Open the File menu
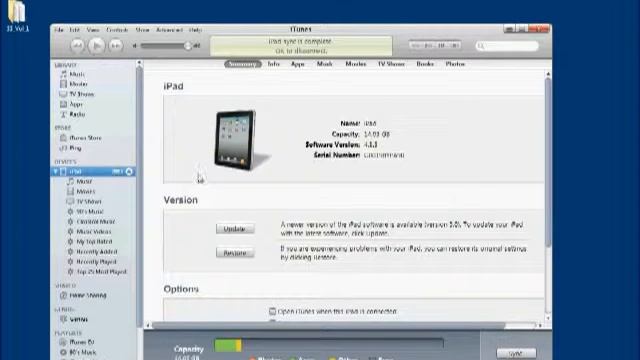Image resolution: width=640 pixels, height=360 pixels. 59,30
